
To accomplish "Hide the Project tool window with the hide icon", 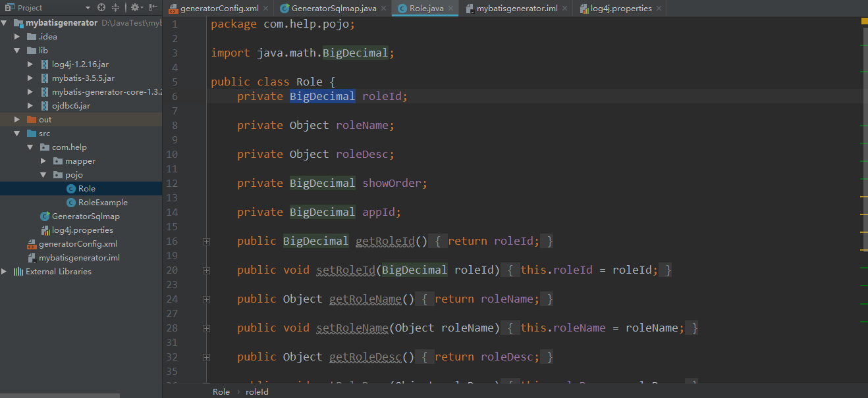I will click(153, 8).
